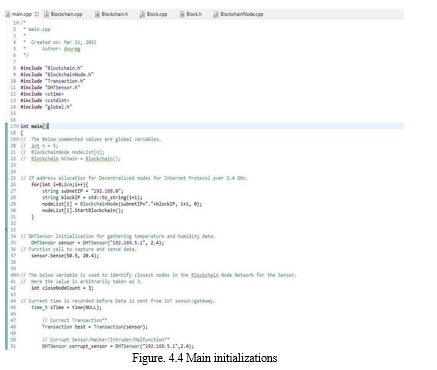Click the time_t sTime = time(NULL) line
Screen dimensions: 437x370
[x=67, y=307]
